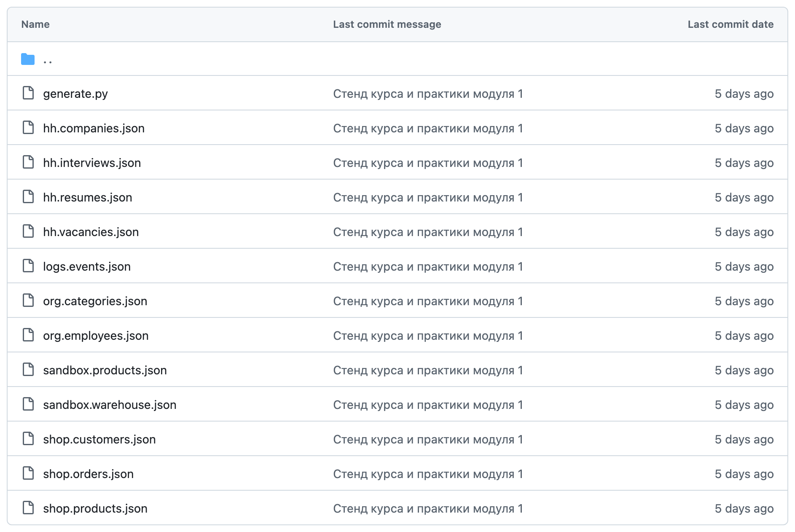Open the commit message link for generate.py

(x=428, y=94)
